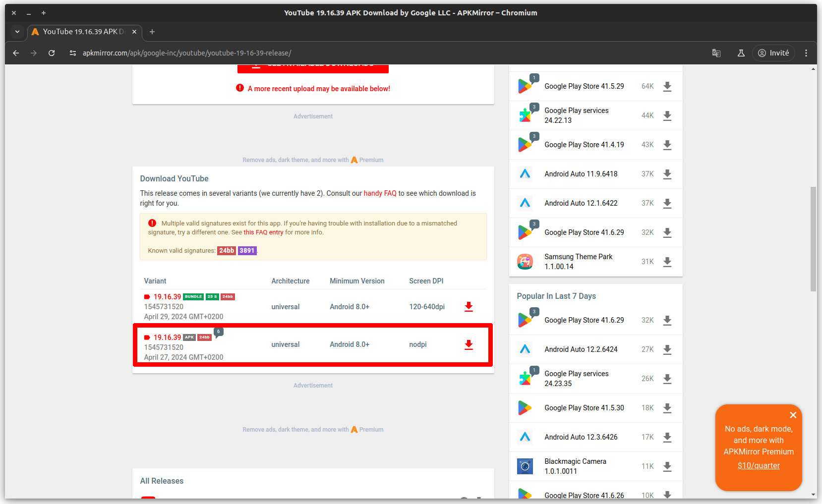Click the BUNDLE badge on the first variant
This screenshot has width=822, height=504.
[193, 297]
